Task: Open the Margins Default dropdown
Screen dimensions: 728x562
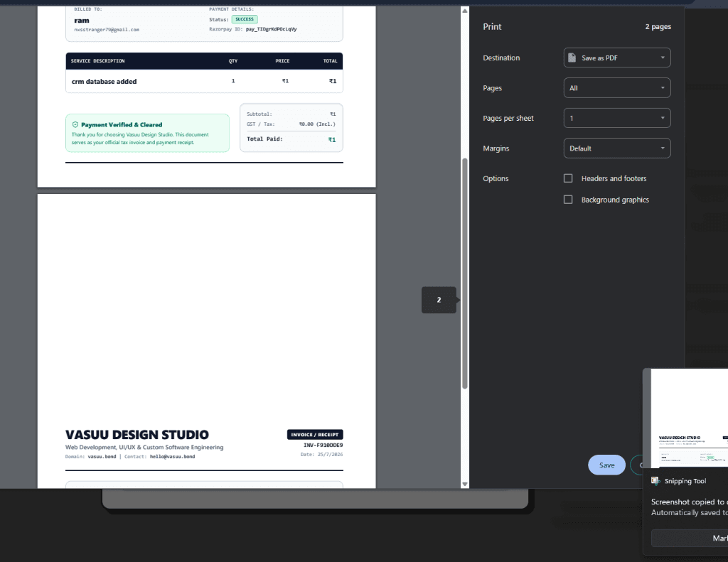Action: [x=617, y=148]
